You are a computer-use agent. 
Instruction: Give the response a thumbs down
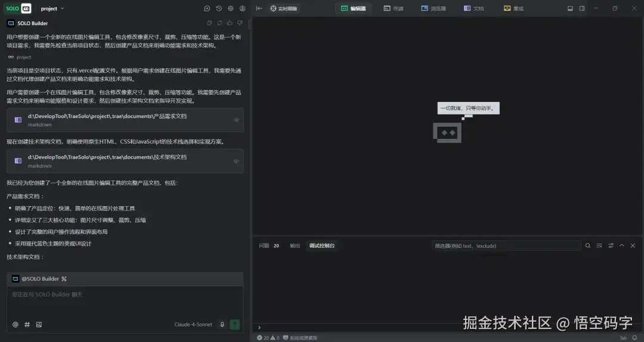(240, 23)
